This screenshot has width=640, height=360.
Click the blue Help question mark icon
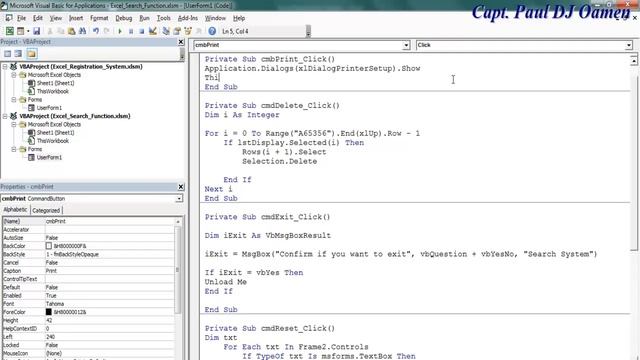coord(212,31)
